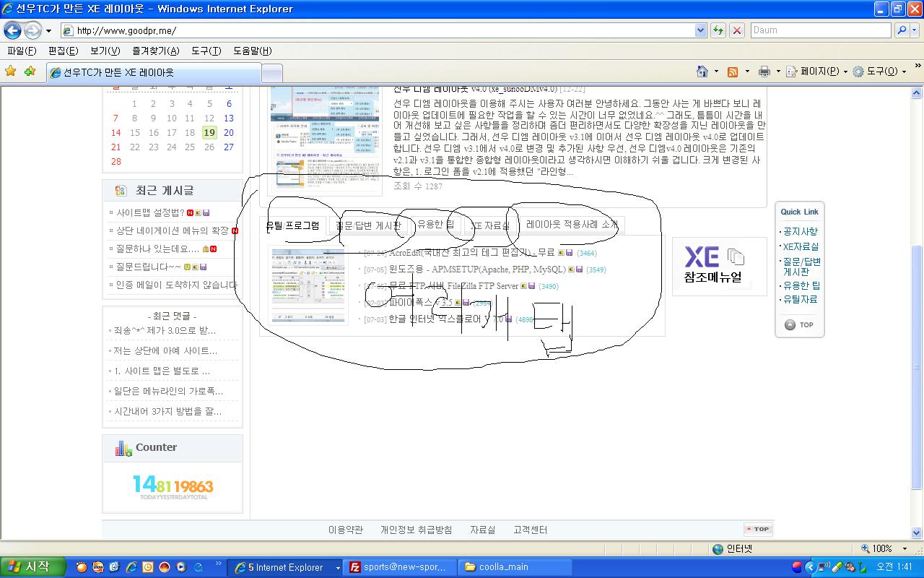Open the Favorites Center star icon

pyautogui.click(x=10, y=71)
